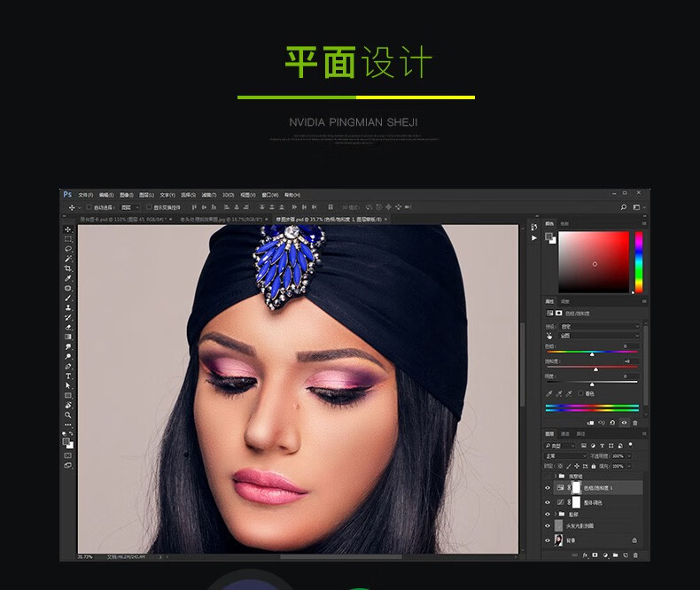This screenshot has width=700, height=590.
Task: Open the color range dropdown beside hand icon
Action: coord(600,336)
